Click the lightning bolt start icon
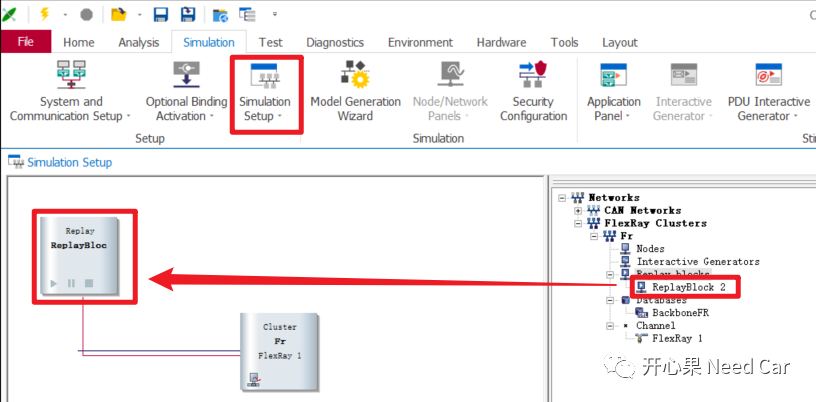The height and width of the screenshot is (402, 816). (x=46, y=14)
